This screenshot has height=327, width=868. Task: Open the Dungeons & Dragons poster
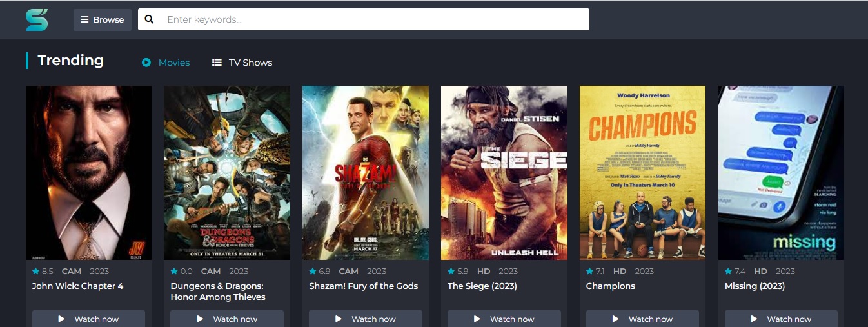227,173
